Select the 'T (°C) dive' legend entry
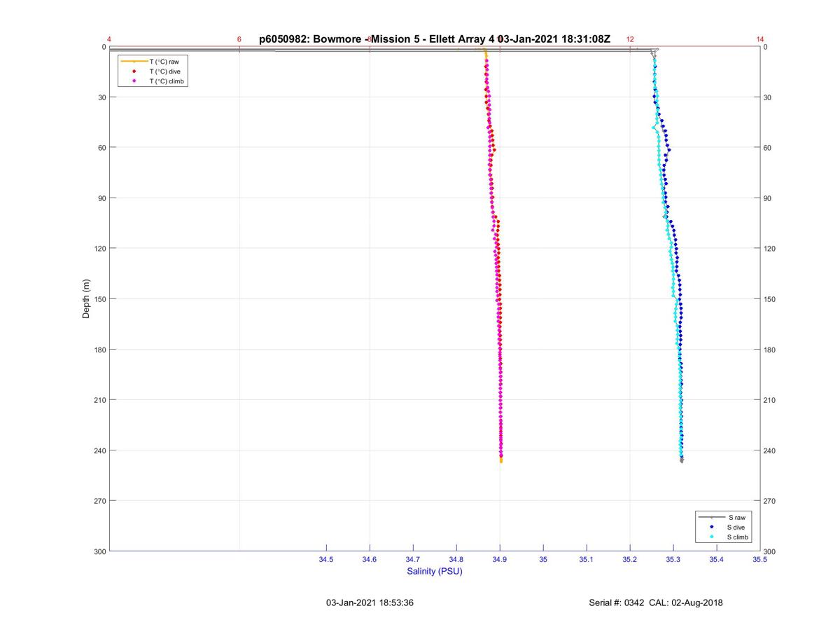This screenshot has width=840, height=620. coord(164,71)
